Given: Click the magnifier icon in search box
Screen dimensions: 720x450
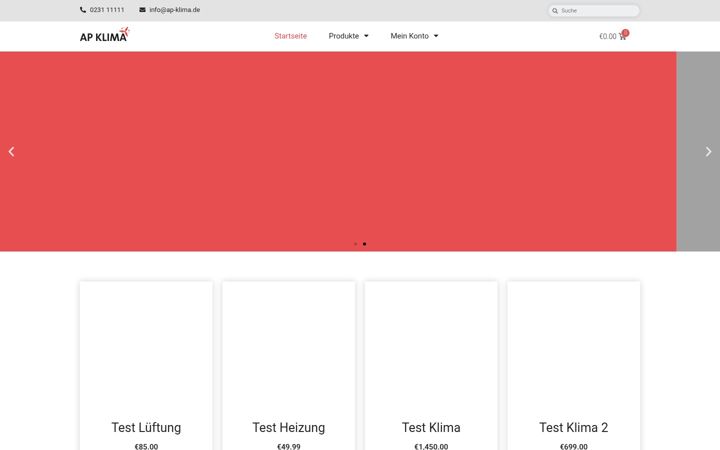Looking at the screenshot, I should click(x=555, y=11).
